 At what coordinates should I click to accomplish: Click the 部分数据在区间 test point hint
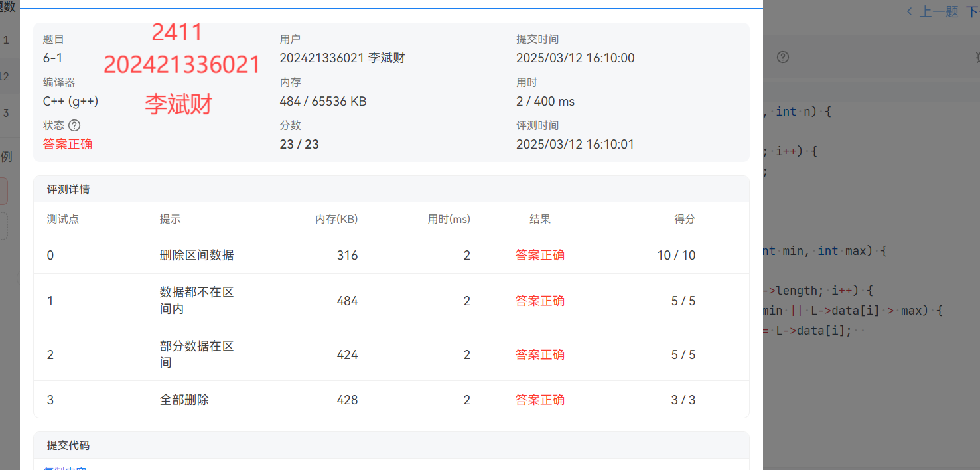(196, 354)
